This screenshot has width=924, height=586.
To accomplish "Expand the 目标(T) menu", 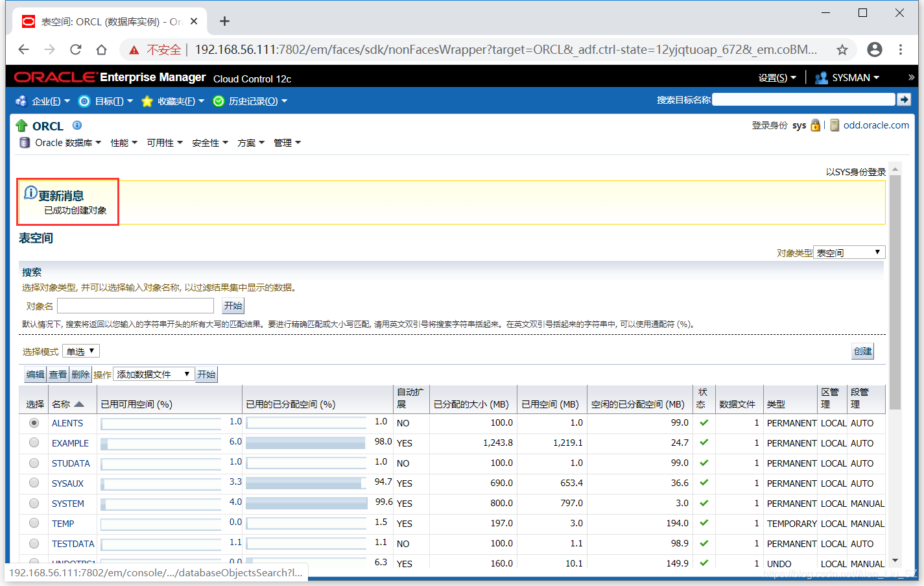I will (113, 101).
